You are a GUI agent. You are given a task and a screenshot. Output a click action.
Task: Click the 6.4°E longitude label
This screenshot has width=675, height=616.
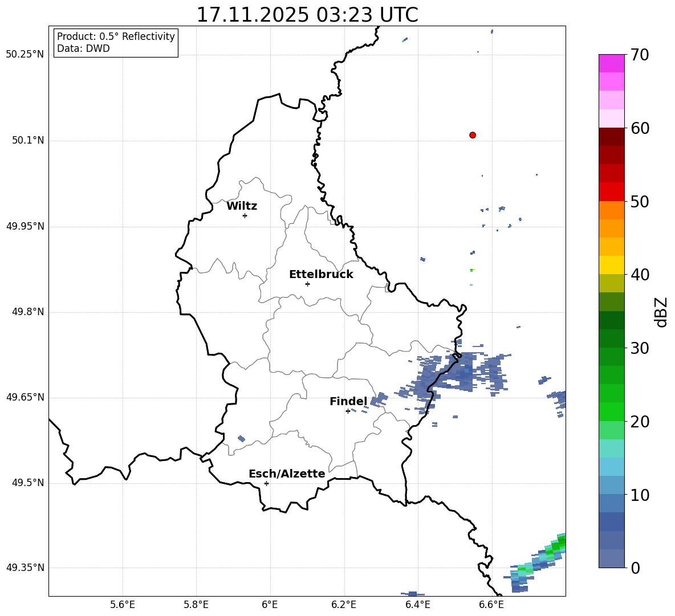click(417, 605)
